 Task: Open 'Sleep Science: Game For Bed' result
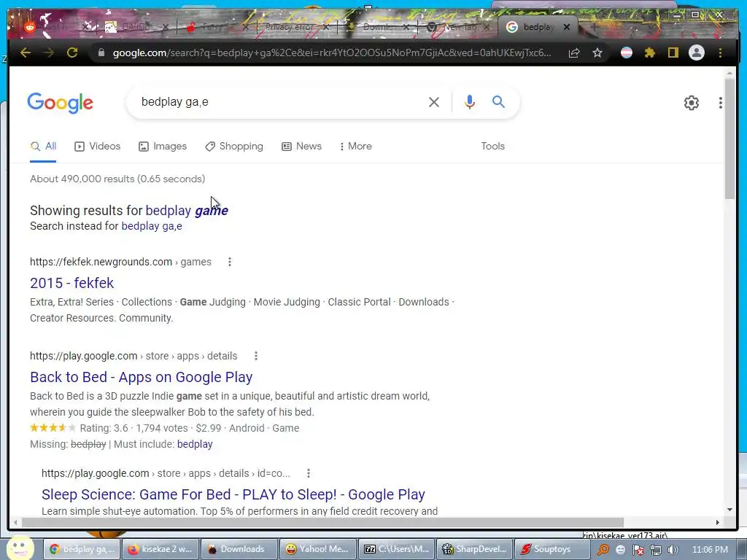click(233, 494)
